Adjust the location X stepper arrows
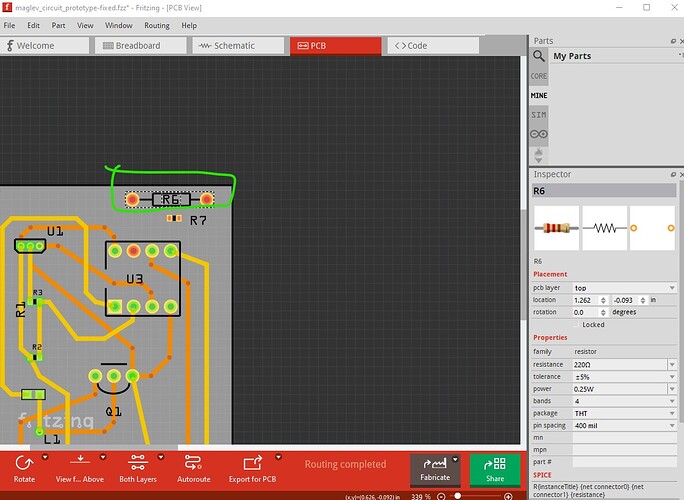Viewport: 684px width, 500px height. (603, 300)
